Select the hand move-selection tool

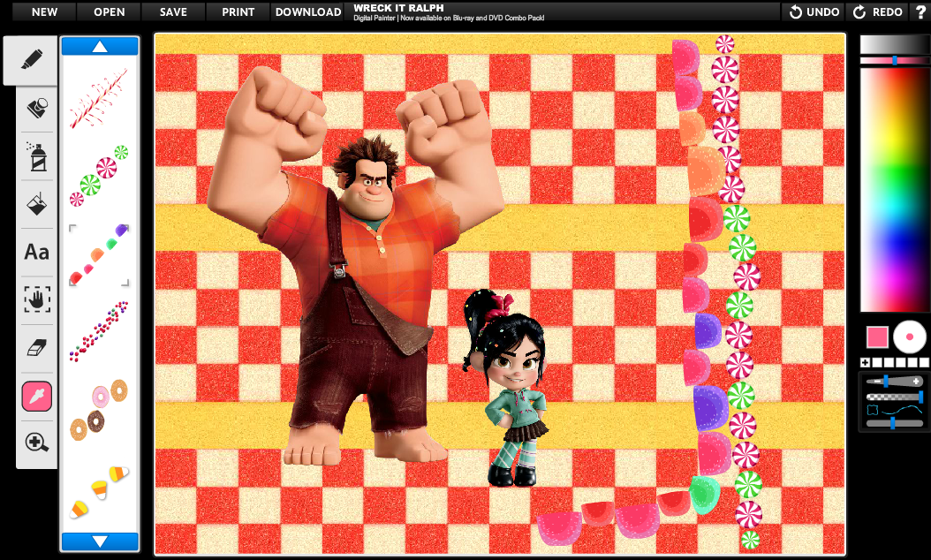pos(37,300)
